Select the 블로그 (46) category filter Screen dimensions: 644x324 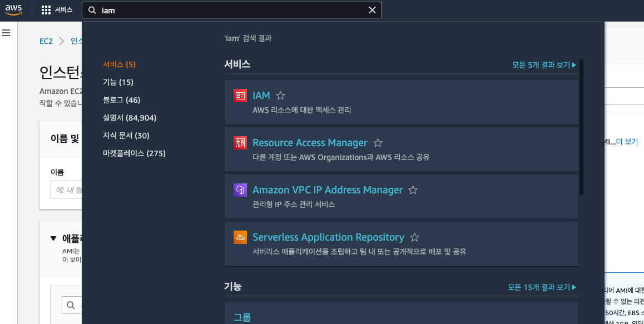(122, 100)
